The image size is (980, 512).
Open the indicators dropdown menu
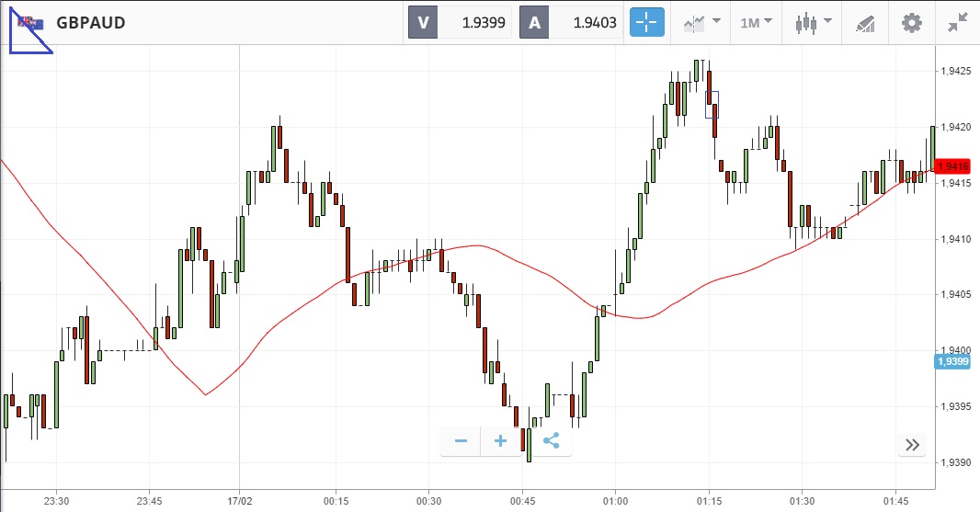tap(701, 23)
